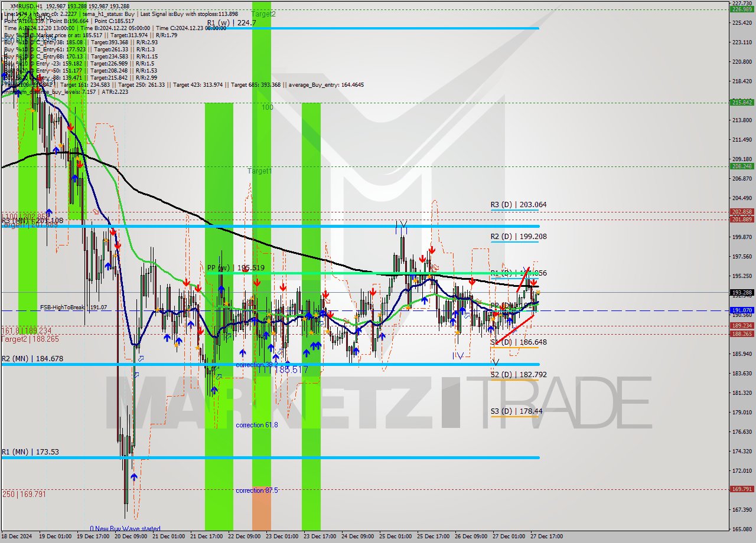This screenshot has height=543, width=756.
Task: Click the red price tag 169.791 on axis
Action: [742, 489]
